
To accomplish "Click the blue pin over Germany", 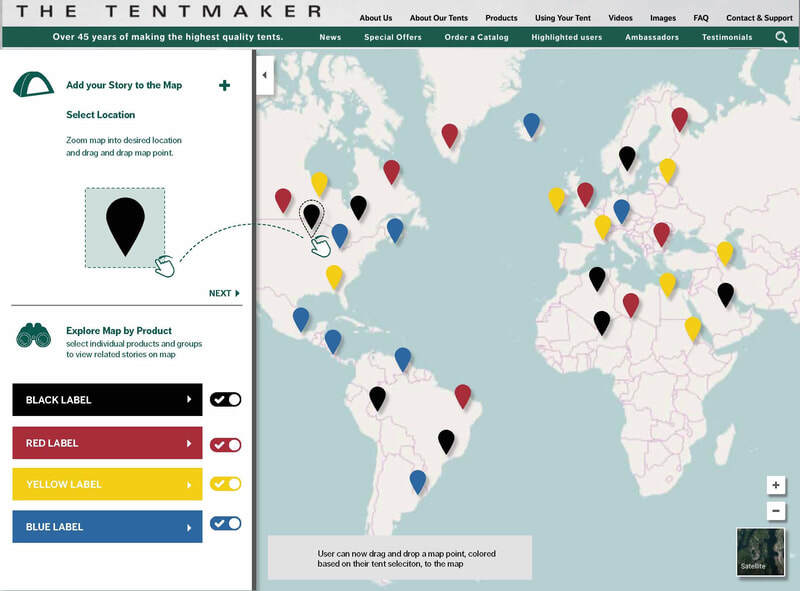I will (621, 212).
